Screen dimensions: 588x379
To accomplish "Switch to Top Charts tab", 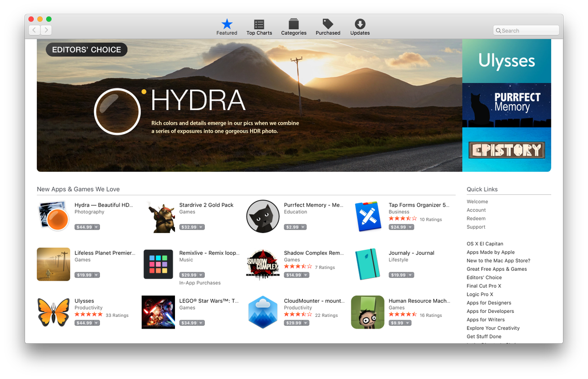I will (259, 27).
